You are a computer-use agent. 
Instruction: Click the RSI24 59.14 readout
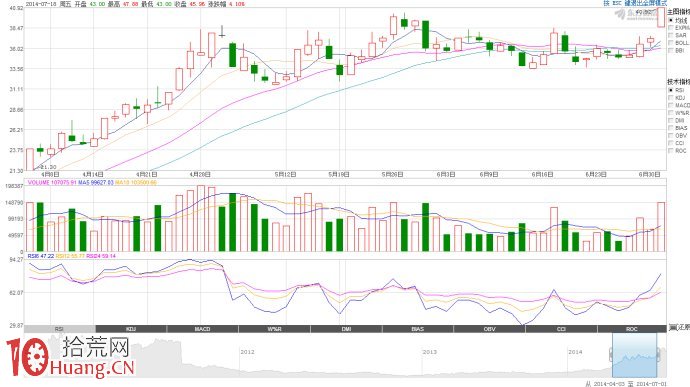click(x=101, y=256)
